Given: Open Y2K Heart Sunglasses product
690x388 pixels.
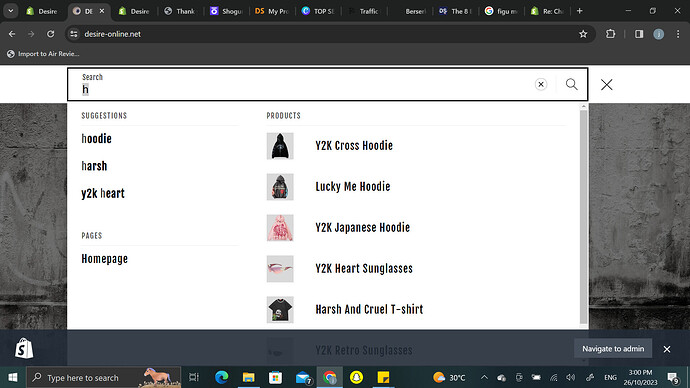Looking at the screenshot, I should (x=364, y=268).
